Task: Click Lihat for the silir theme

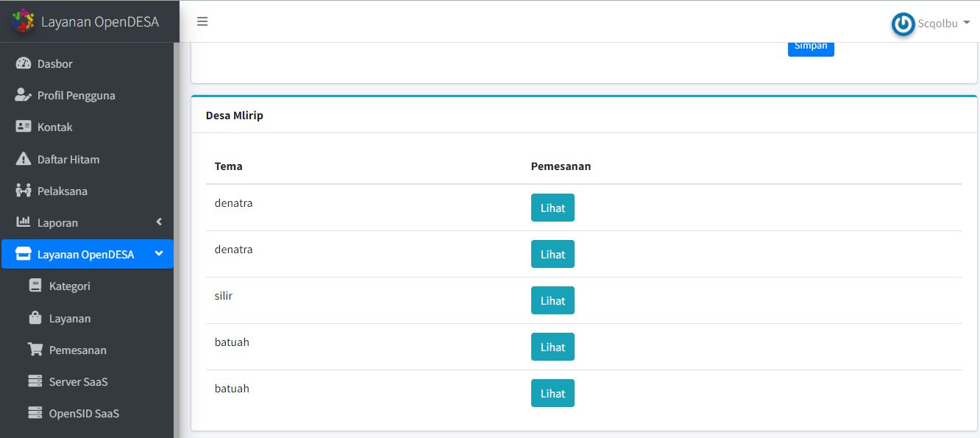Action: pos(553,300)
